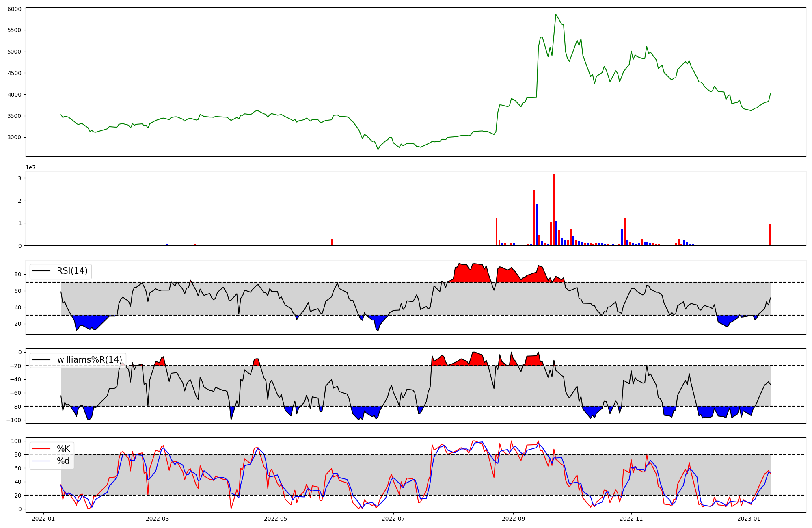The image size is (812, 528).
Task: Click the RSI(14) legend label
Action: 72,271
